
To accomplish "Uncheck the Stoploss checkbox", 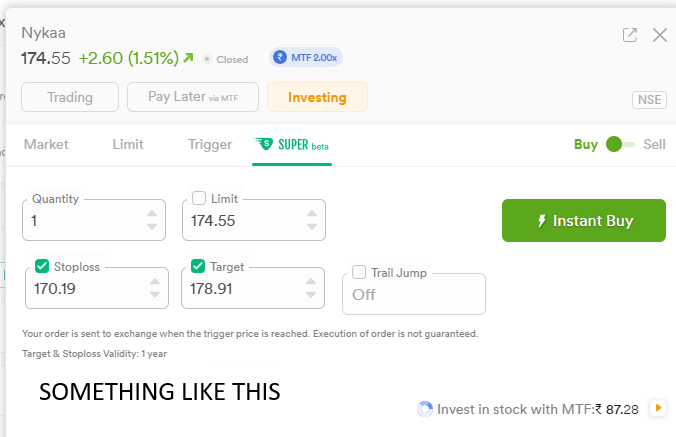I will [42, 266].
